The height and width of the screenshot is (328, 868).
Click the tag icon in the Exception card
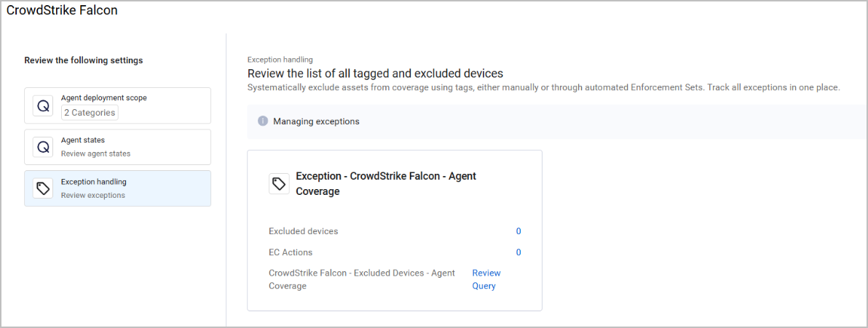point(279,183)
